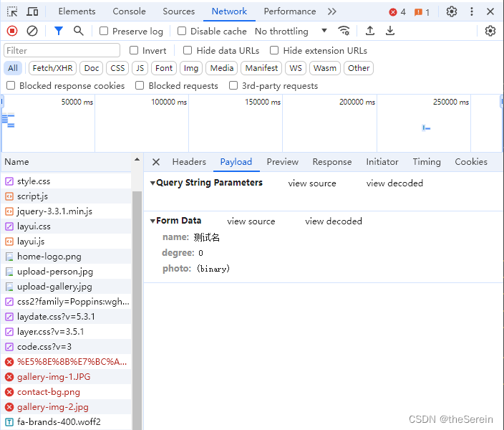The height and width of the screenshot is (430, 504).
Task: Focus the Filter text input
Action: click(x=62, y=51)
